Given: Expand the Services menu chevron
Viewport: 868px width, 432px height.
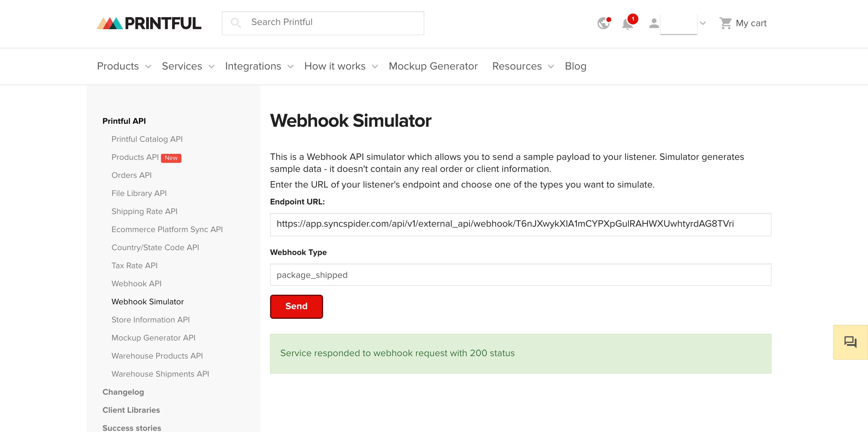Looking at the screenshot, I should pos(212,67).
